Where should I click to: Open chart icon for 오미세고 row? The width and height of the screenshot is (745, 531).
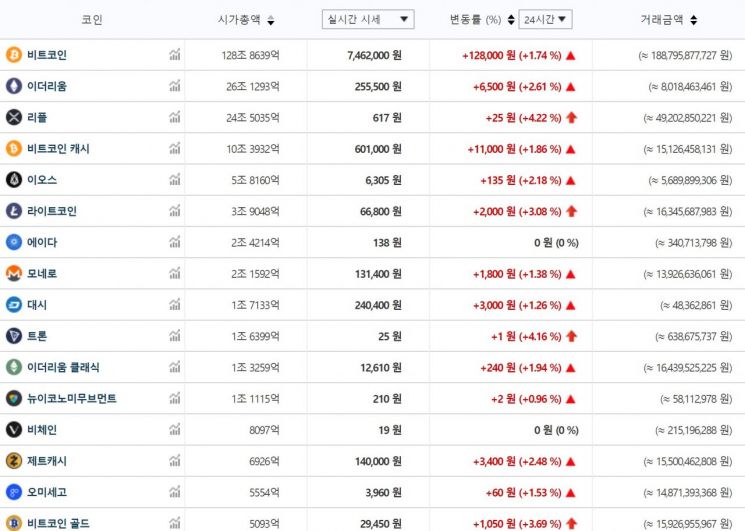[x=175, y=492]
